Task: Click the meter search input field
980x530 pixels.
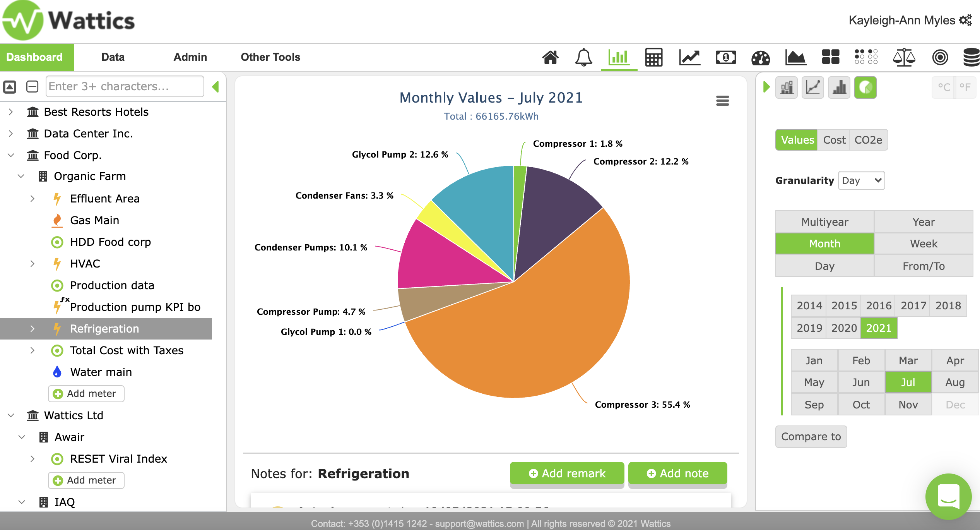Action: [125, 86]
